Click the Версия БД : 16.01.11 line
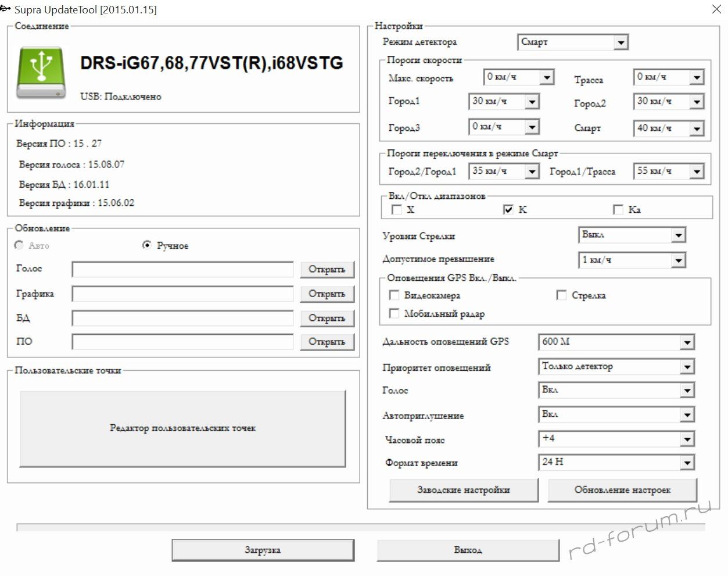 point(64,185)
